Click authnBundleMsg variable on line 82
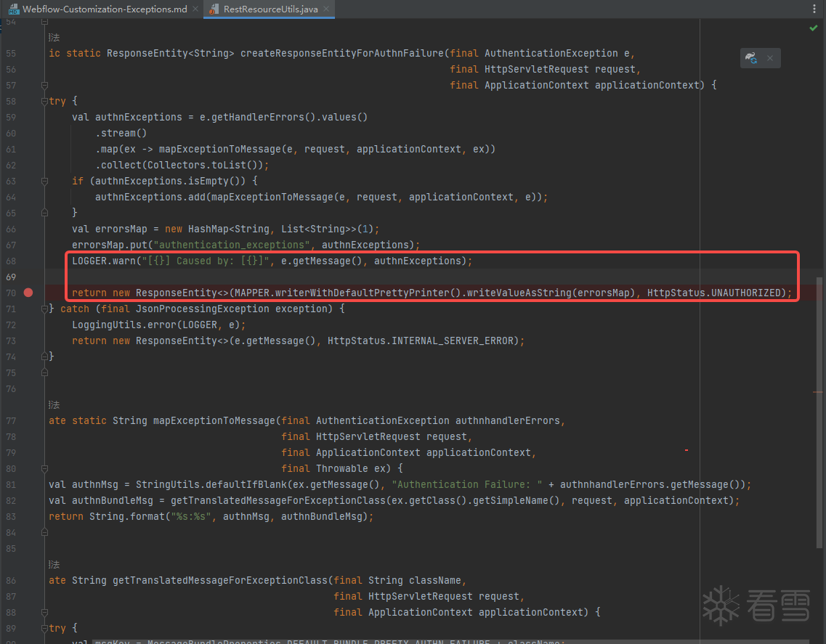This screenshot has width=826, height=644. (x=112, y=501)
